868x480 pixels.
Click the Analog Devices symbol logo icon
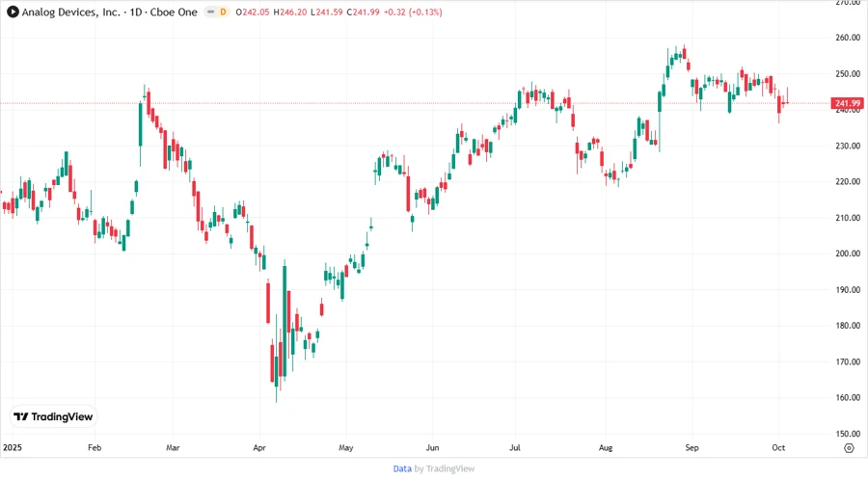point(13,12)
